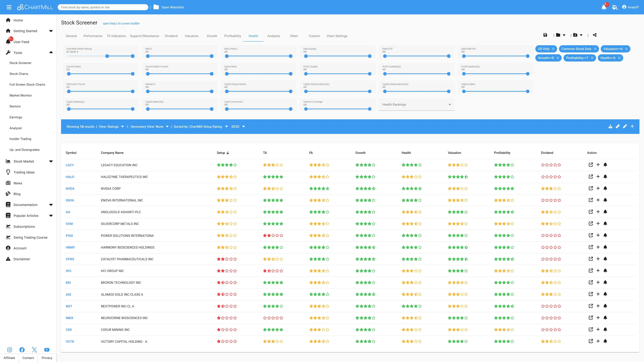644x362 pixels.
Task: Switch to the Valuation tab
Action: (x=192, y=36)
